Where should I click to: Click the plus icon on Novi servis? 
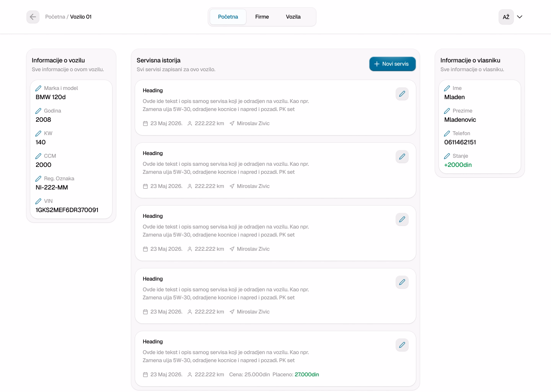377,64
